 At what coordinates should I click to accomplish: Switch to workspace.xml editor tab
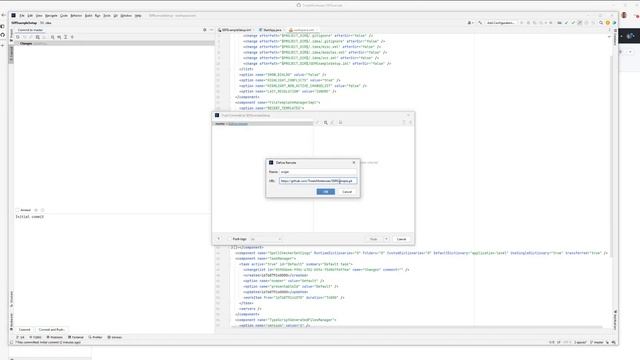coord(304,30)
